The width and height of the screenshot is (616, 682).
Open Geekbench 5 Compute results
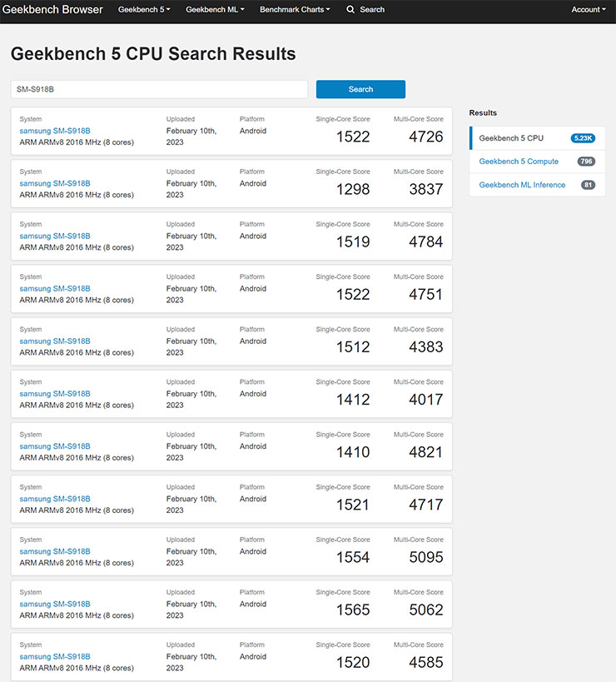tap(519, 161)
